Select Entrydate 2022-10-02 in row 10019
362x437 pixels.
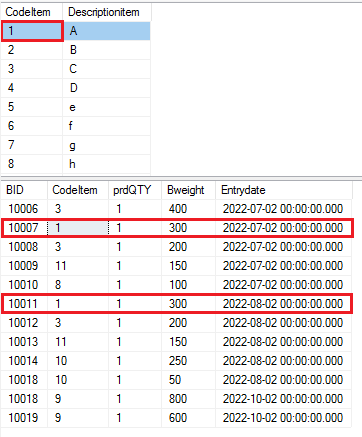(x=284, y=418)
